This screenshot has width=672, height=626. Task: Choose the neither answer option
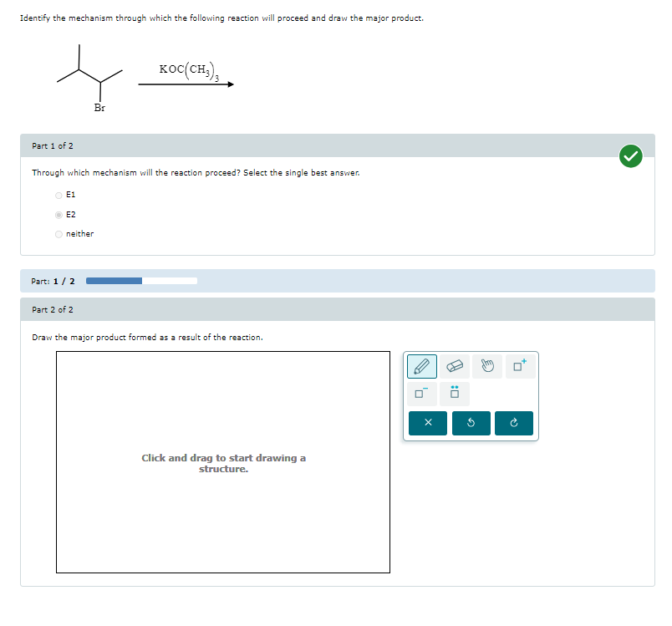click(x=57, y=233)
